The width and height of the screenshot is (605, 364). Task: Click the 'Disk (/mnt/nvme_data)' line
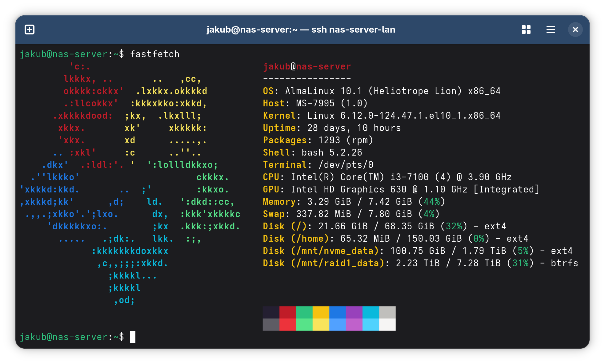point(418,251)
